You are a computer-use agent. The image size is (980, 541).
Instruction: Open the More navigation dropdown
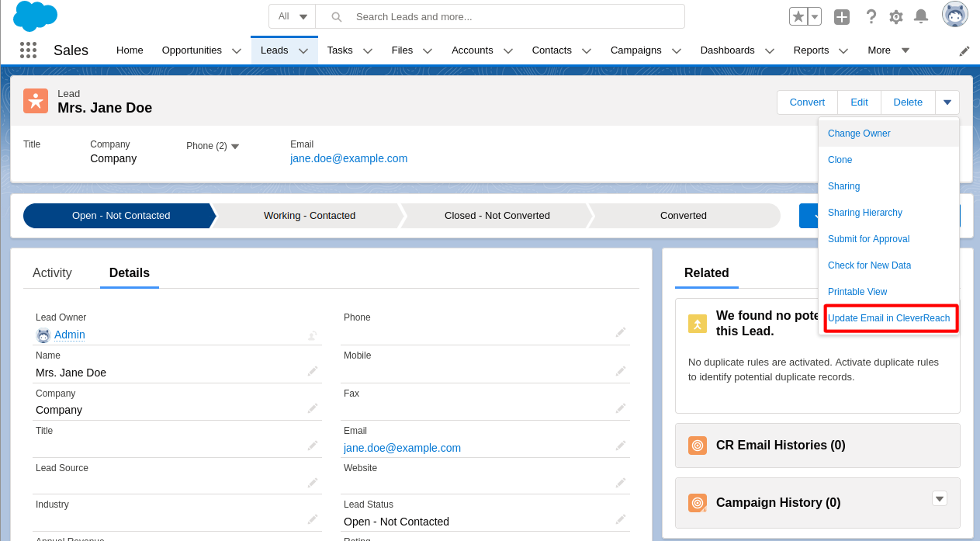click(888, 50)
